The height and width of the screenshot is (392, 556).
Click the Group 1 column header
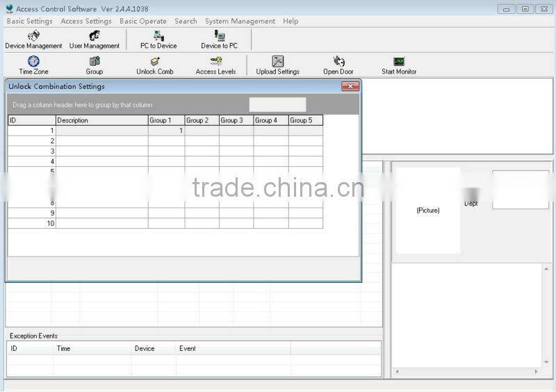pos(166,120)
